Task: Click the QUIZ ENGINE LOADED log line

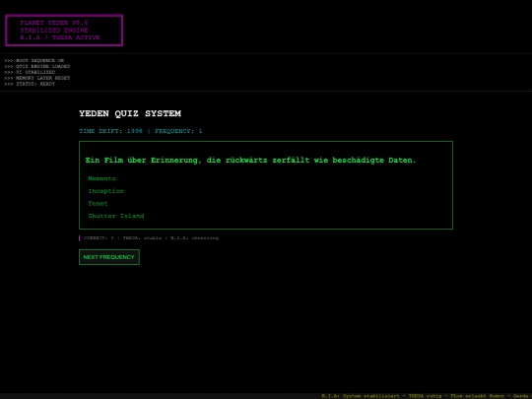Action: (x=37, y=66)
